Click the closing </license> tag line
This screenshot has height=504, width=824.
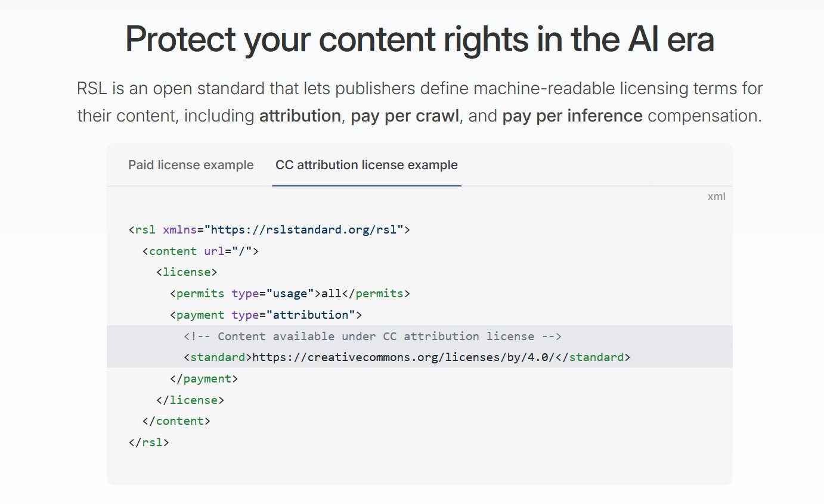click(x=190, y=400)
